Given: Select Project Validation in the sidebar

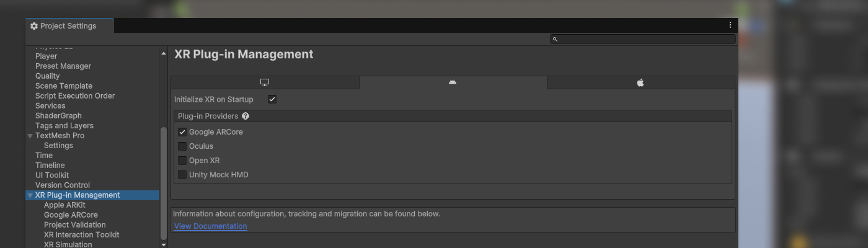Looking at the screenshot, I should 74,225.
